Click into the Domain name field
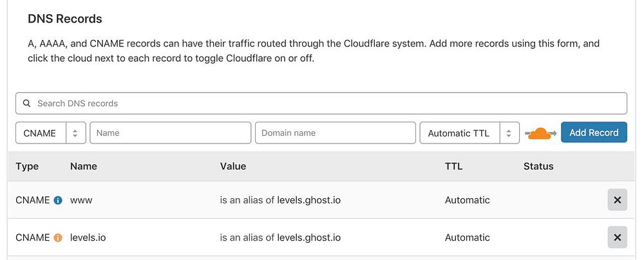644x260 pixels. tap(335, 133)
